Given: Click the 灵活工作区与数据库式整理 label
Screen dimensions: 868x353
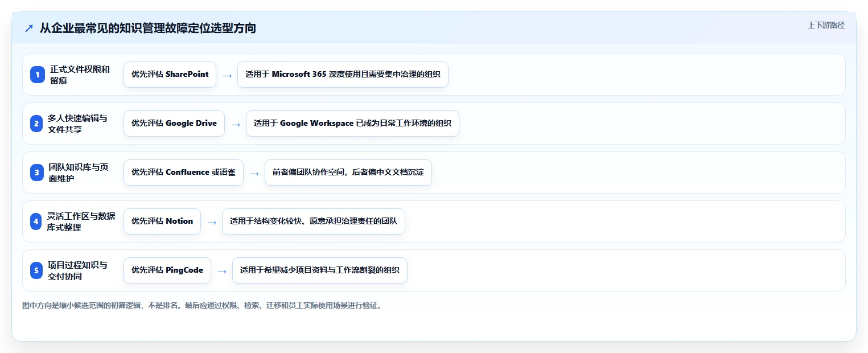Looking at the screenshot, I should click(81, 221).
